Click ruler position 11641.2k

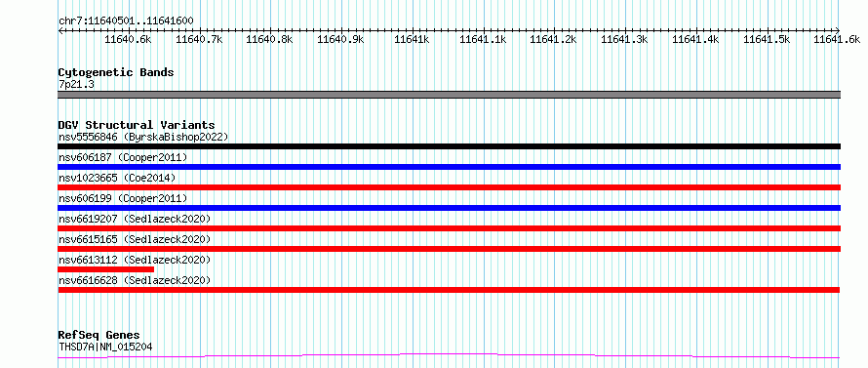[x=554, y=39]
